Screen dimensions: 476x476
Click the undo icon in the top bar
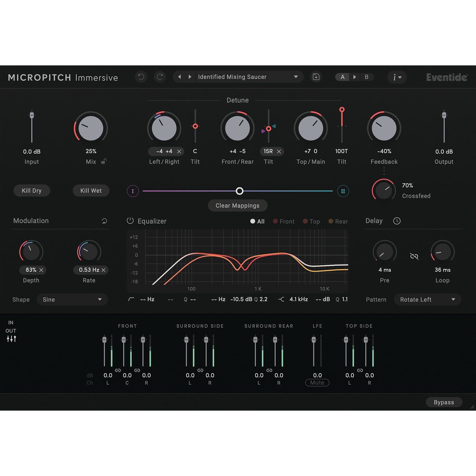(141, 77)
